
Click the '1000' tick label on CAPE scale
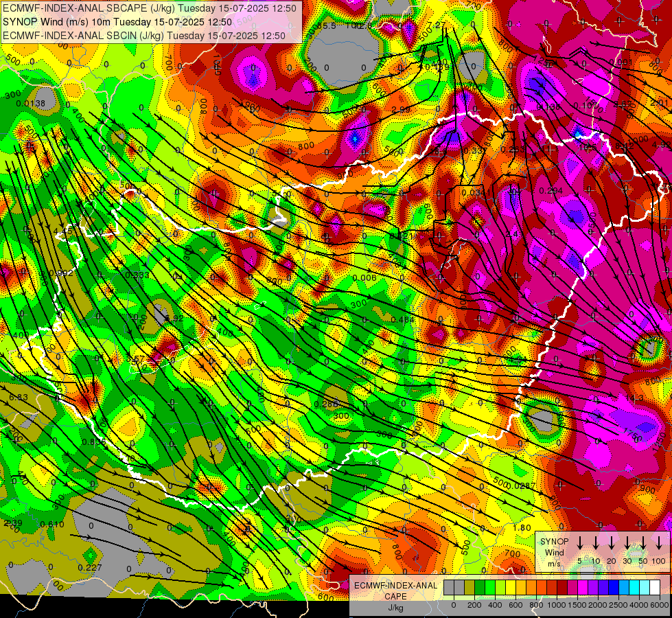click(x=557, y=605)
